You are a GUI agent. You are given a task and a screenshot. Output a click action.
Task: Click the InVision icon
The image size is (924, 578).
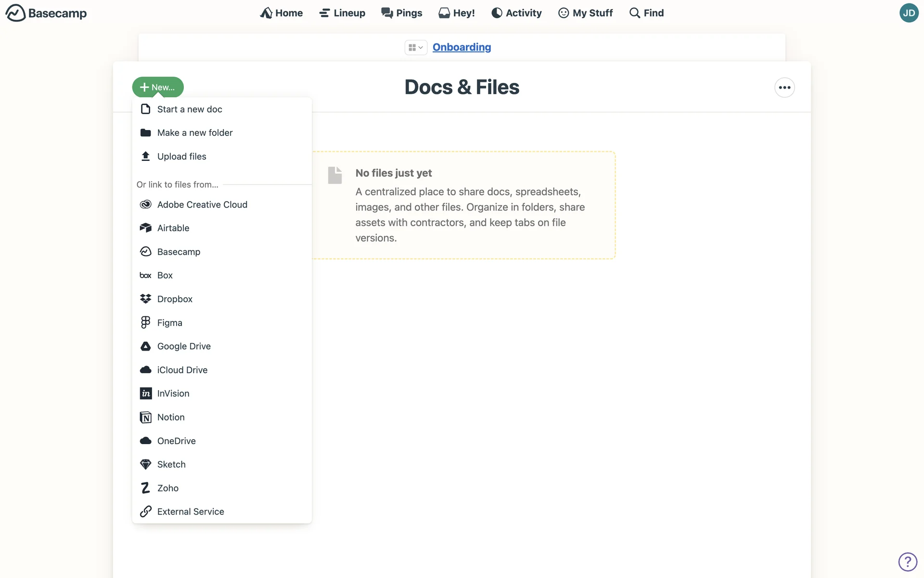(x=145, y=394)
